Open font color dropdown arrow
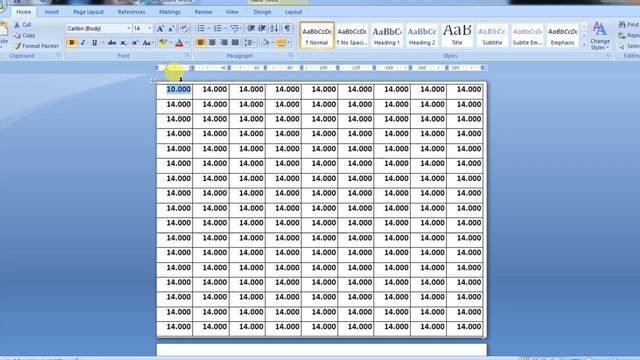This screenshot has width=640, height=360. click(x=187, y=42)
